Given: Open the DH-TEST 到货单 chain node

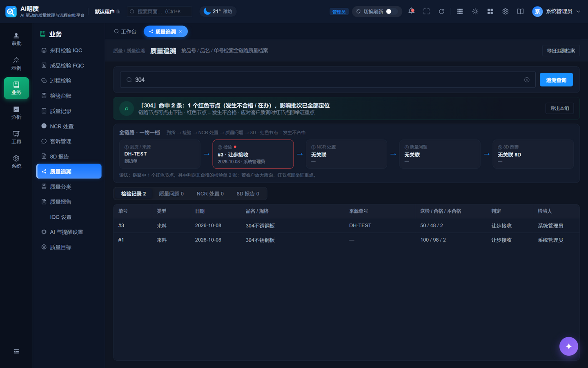Looking at the screenshot, I should click(x=160, y=154).
